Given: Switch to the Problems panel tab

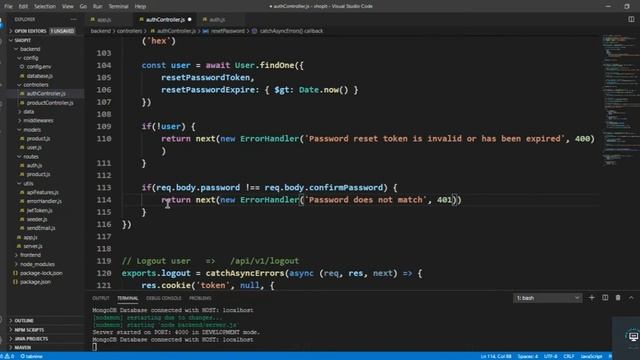Looking at the screenshot, I should click(x=200, y=298).
